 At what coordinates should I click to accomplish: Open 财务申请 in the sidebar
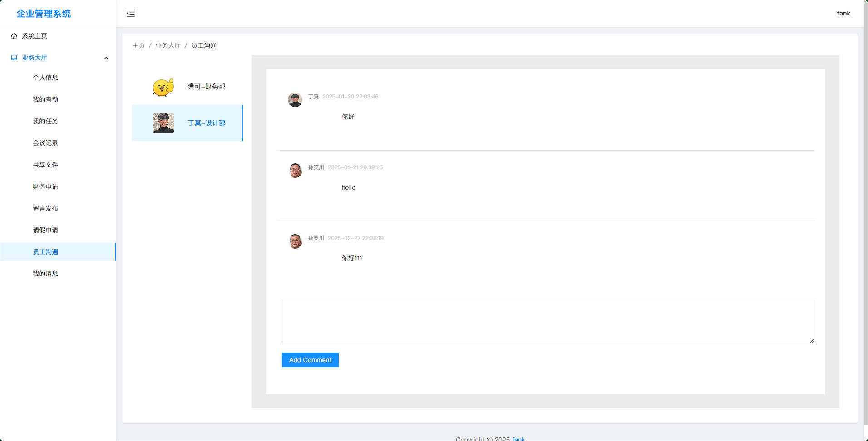(45, 186)
